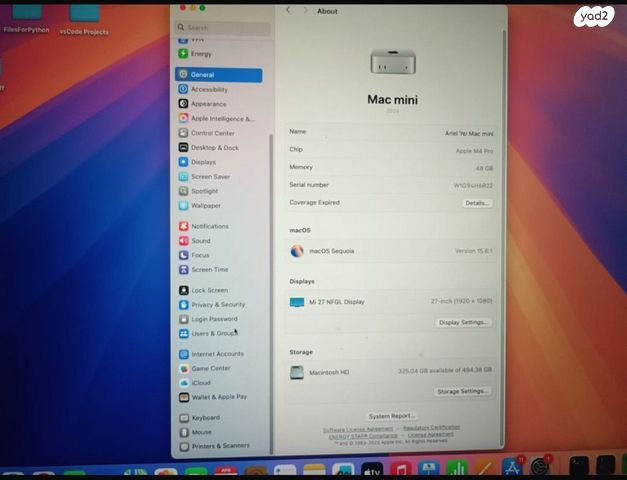Click the FilesForPython desktop folder
The image size is (627, 480).
(x=27, y=19)
